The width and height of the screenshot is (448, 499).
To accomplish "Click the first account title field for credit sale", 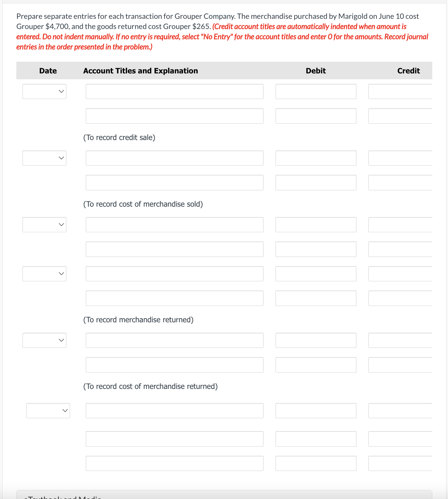I will (x=174, y=91).
